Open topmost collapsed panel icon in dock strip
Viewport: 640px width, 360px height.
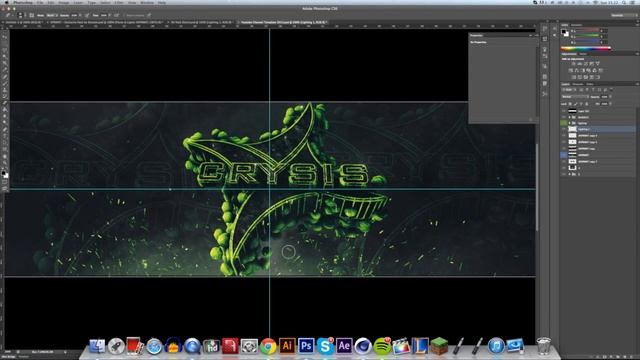point(545,29)
